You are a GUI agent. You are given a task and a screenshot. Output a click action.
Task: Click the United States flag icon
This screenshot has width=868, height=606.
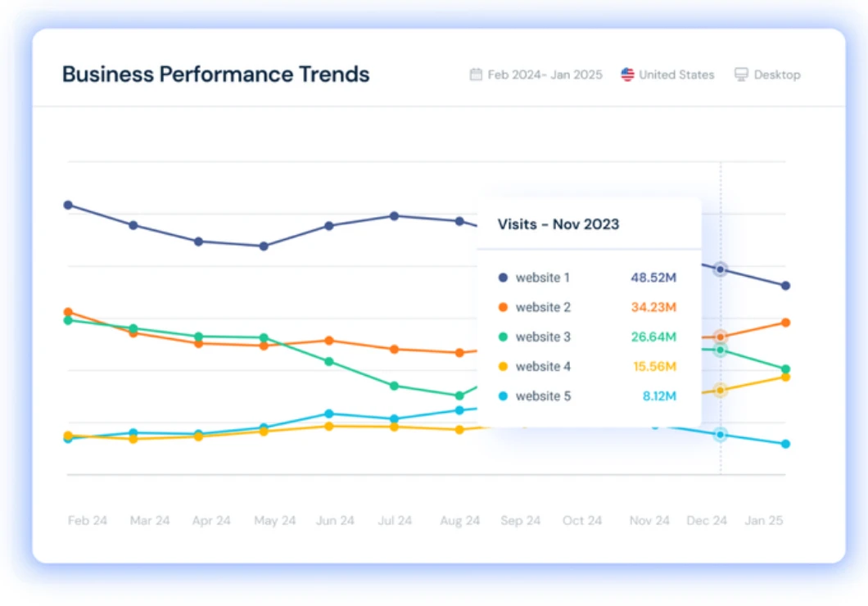pos(627,75)
